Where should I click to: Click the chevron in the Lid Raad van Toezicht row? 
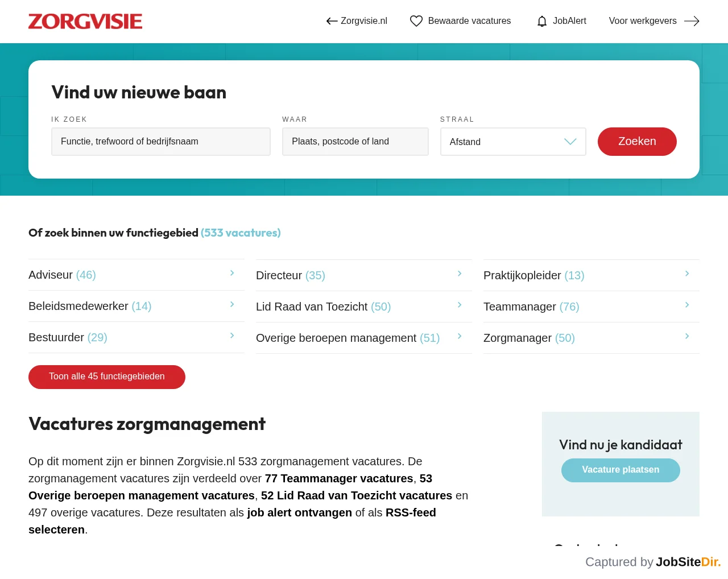pos(460,305)
